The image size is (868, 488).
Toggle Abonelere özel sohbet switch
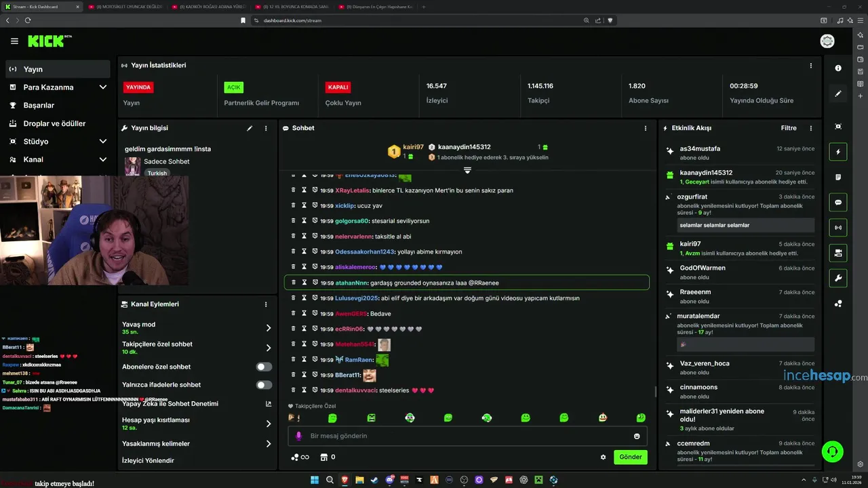pyautogui.click(x=264, y=367)
